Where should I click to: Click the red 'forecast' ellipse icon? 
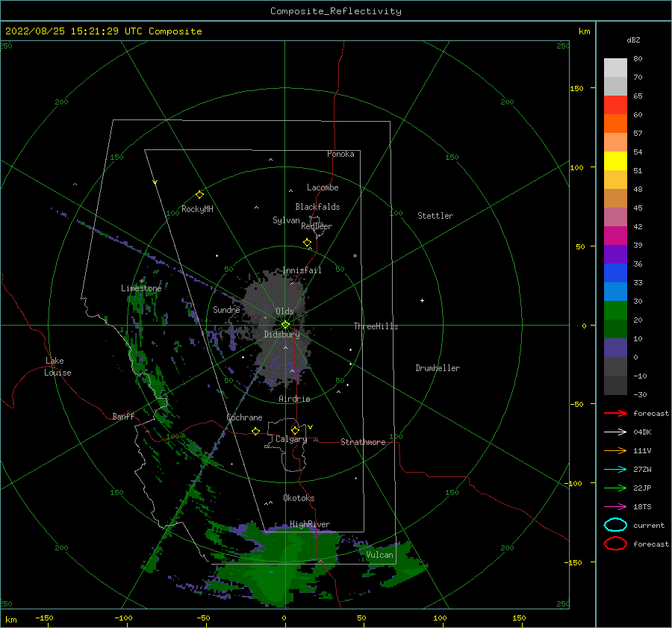pos(615,544)
